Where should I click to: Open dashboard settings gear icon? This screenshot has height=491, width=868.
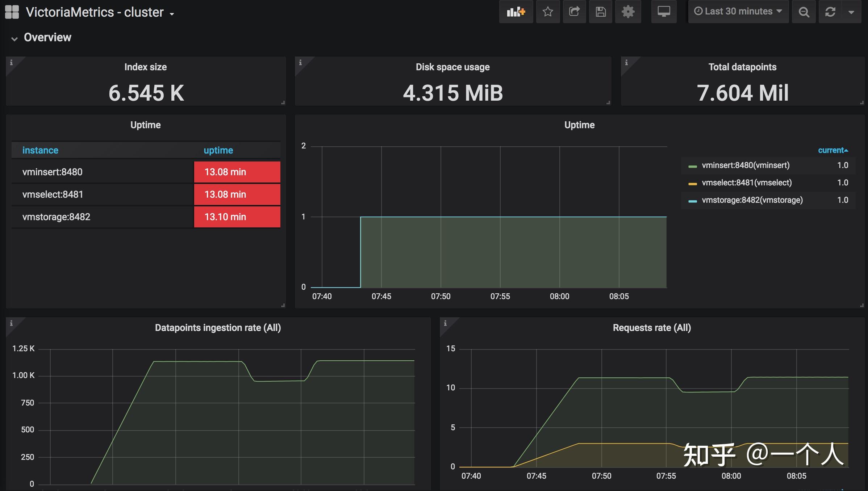(628, 12)
